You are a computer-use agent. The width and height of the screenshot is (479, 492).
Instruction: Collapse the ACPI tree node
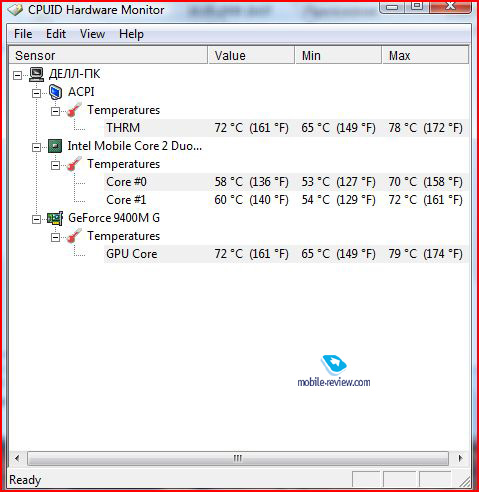[36, 93]
